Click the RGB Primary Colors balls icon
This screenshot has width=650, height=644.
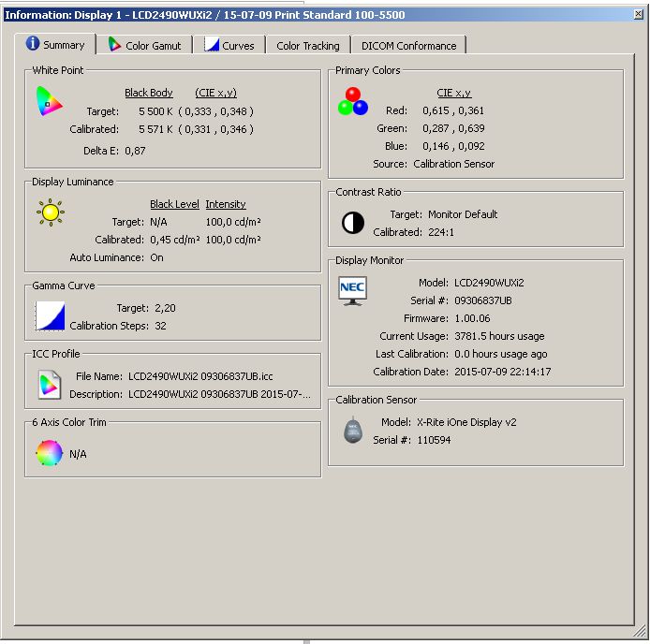(353, 101)
